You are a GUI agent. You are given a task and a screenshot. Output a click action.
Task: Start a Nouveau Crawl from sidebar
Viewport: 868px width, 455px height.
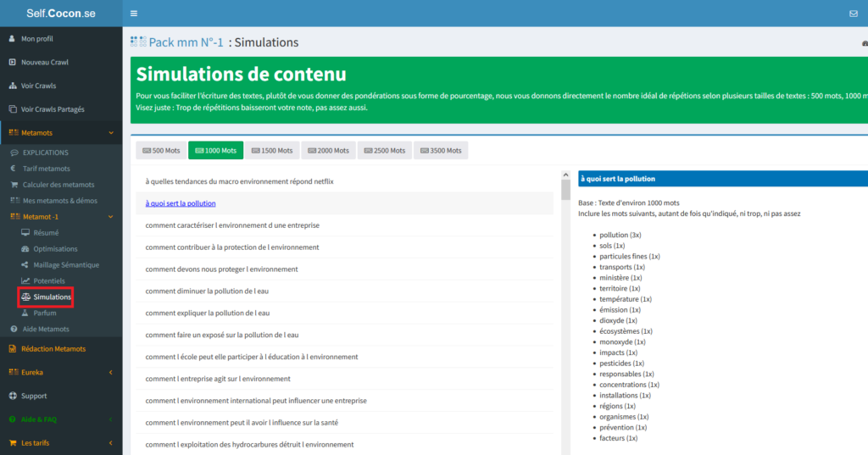coord(44,62)
